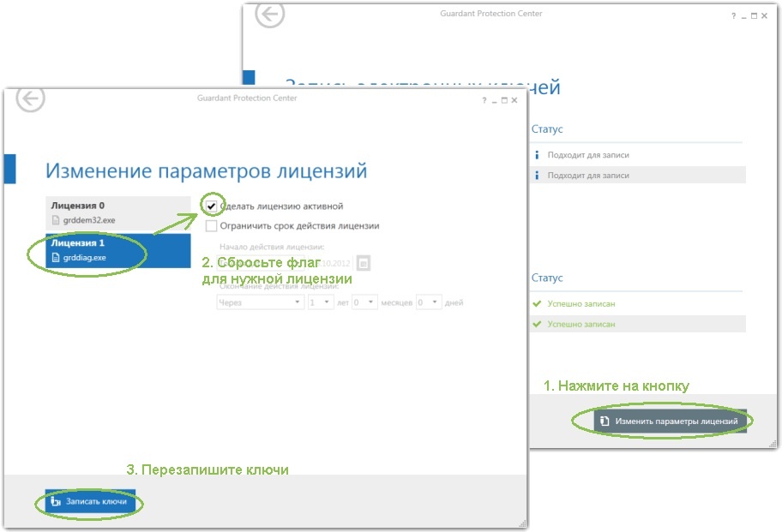Open the years ('лет') dropdown
The height and width of the screenshot is (532, 782).
[x=321, y=302]
